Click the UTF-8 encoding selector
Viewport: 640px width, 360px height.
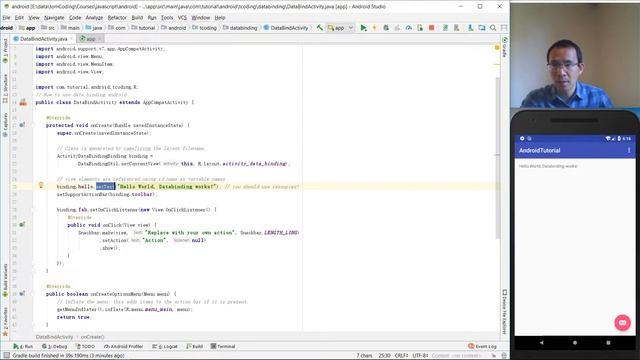coord(420,356)
